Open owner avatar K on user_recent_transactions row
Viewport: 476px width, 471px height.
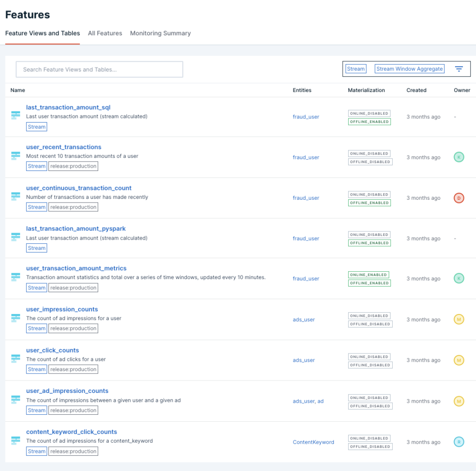(x=458, y=157)
